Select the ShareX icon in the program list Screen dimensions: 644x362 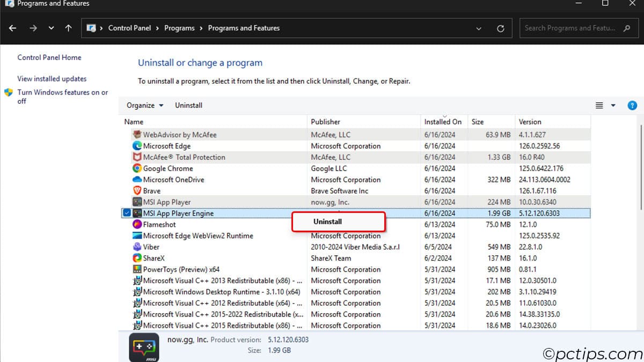pyautogui.click(x=136, y=258)
